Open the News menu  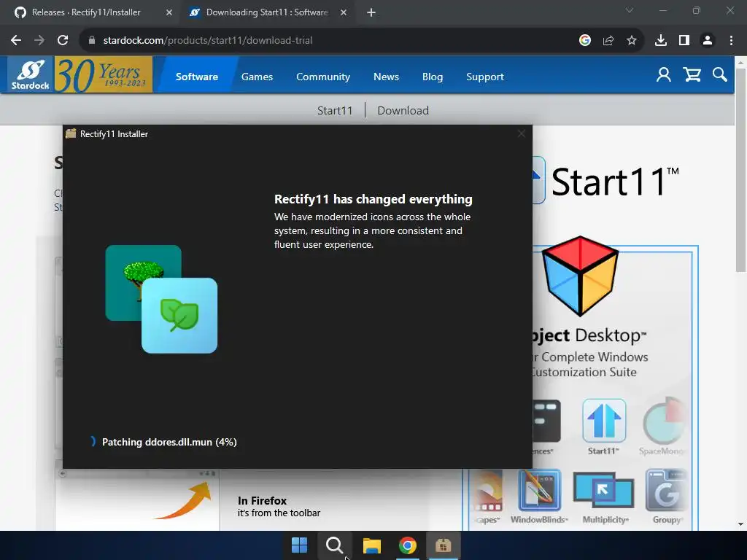387,77
